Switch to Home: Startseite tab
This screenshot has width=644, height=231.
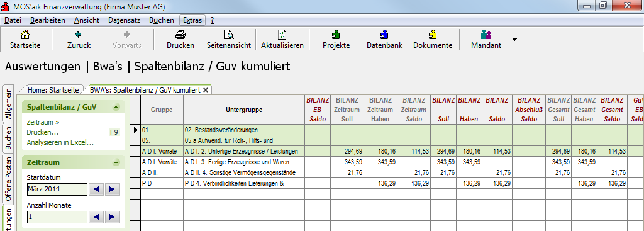click(x=53, y=89)
